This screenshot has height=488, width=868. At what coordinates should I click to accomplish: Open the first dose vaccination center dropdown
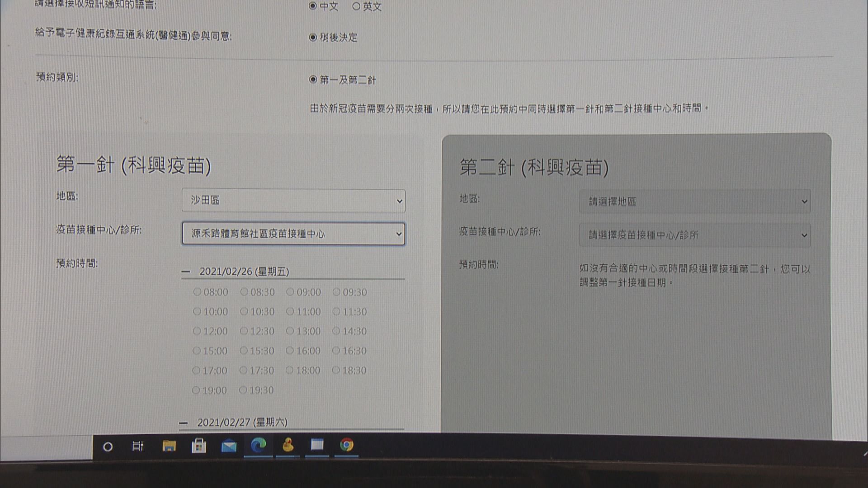(x=294, y=235)
